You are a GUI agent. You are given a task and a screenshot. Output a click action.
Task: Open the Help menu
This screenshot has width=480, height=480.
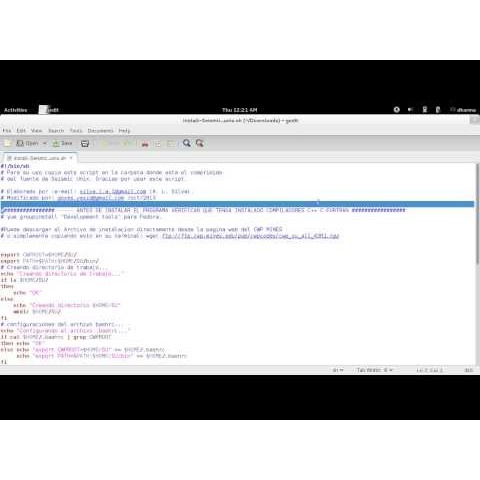(x=124, y=131)
